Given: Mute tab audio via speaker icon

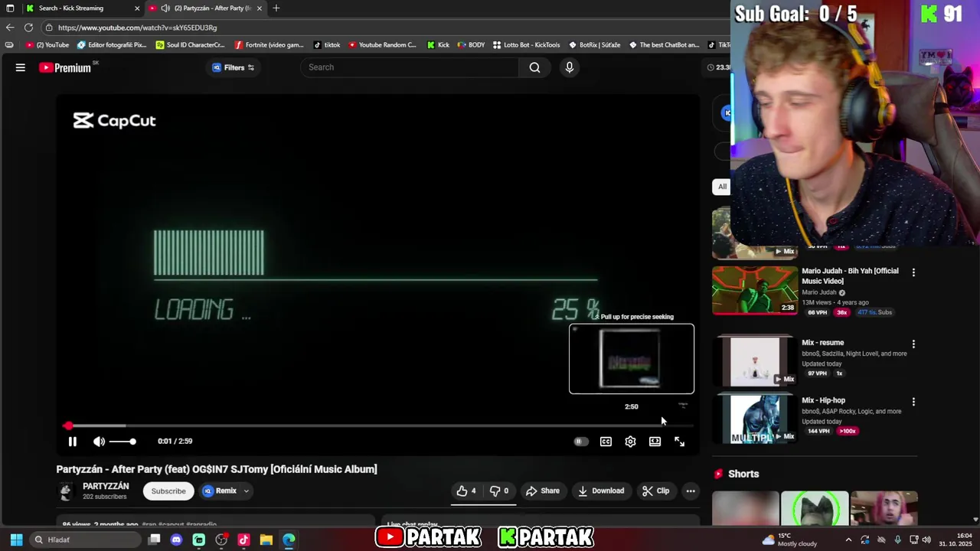Looking at the screenshot, I should pyautogui.click(x=165, y=8).
